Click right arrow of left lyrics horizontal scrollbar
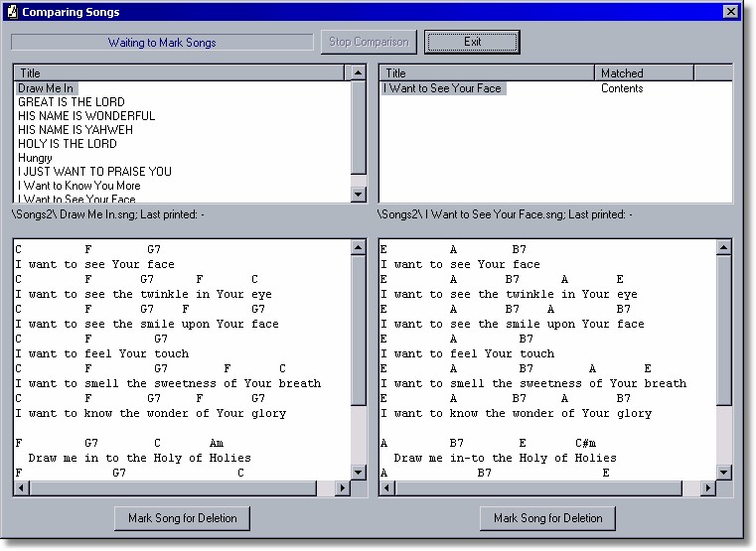Image resolution: width=756 pixels, height=551 pixels. coord(342,487)
